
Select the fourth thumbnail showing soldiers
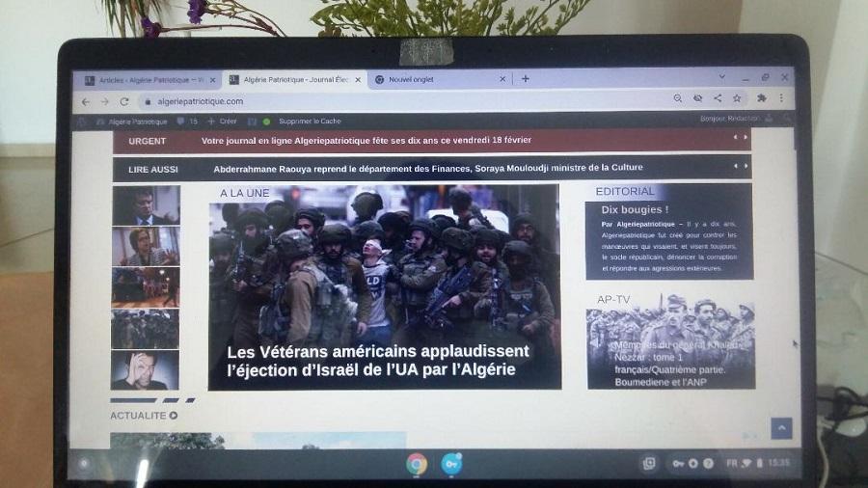point(145,329)
